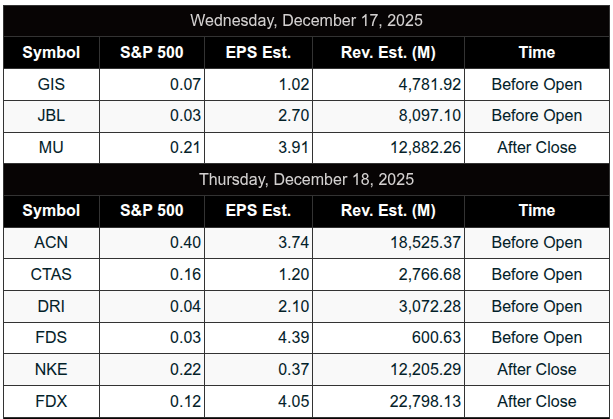Open the JBL symbol row
Image resolution: width=613 pixels, height=419 pixels.
coord(52,116)
